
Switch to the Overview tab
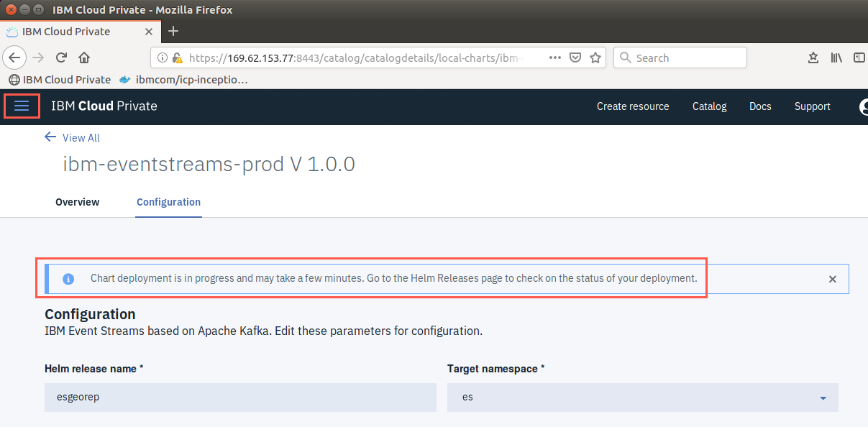[78, 202]
